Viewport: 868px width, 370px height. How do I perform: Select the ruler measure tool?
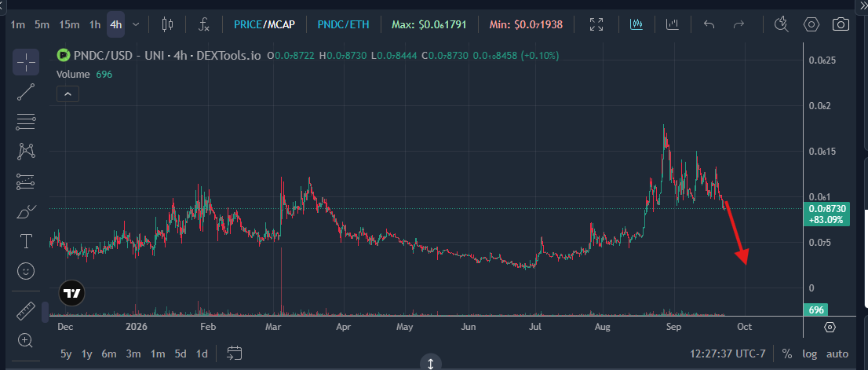tap(26, 311)
